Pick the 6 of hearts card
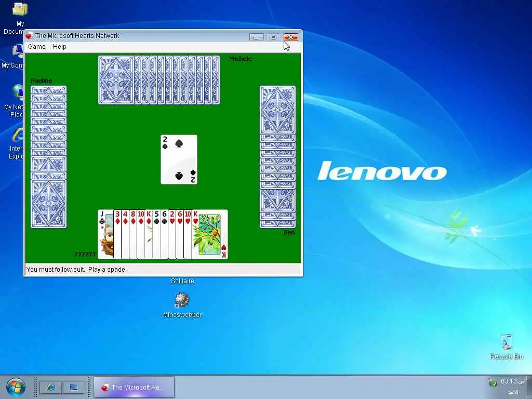Viewport: 532px width, 399px height. point(180,234)
